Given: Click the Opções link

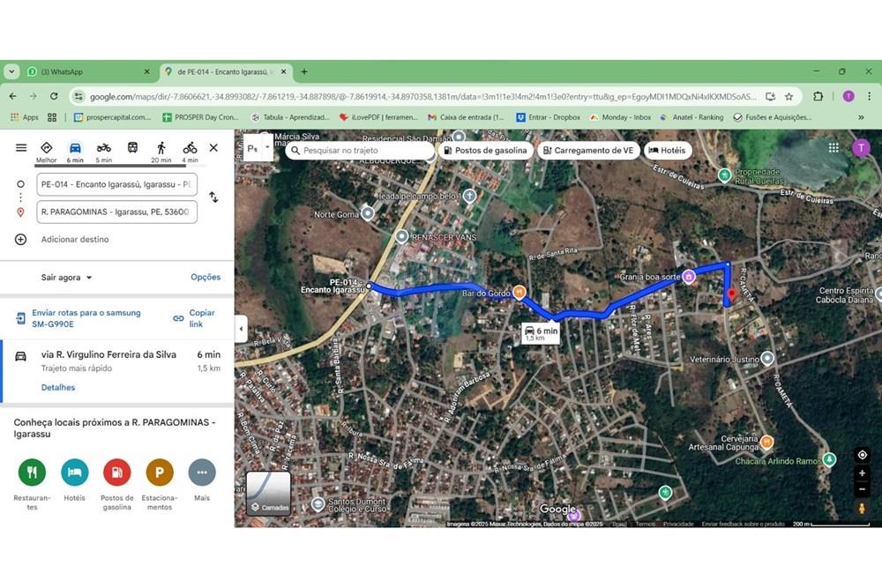Looking at the screenshot, I should 206,277.
